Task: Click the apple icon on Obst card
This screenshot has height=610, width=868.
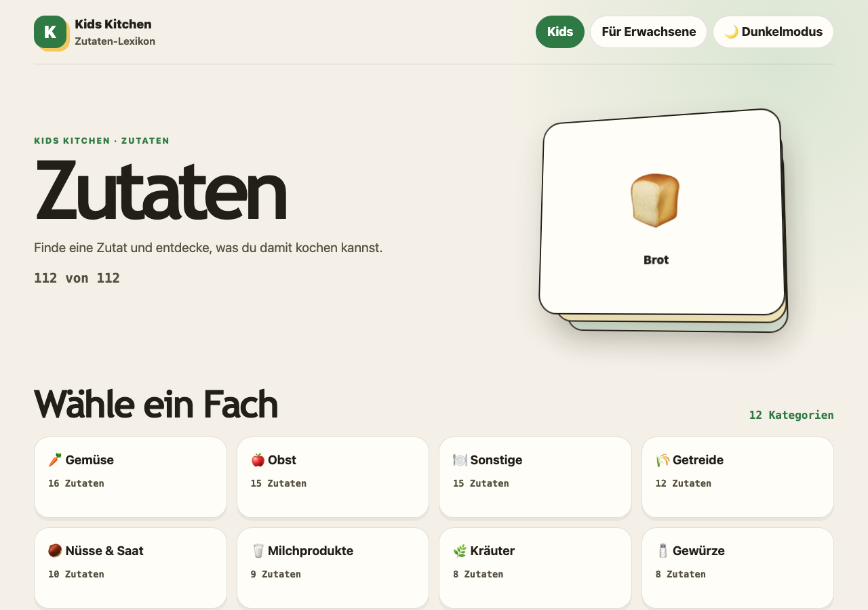Action: click(x=258, y=460)
